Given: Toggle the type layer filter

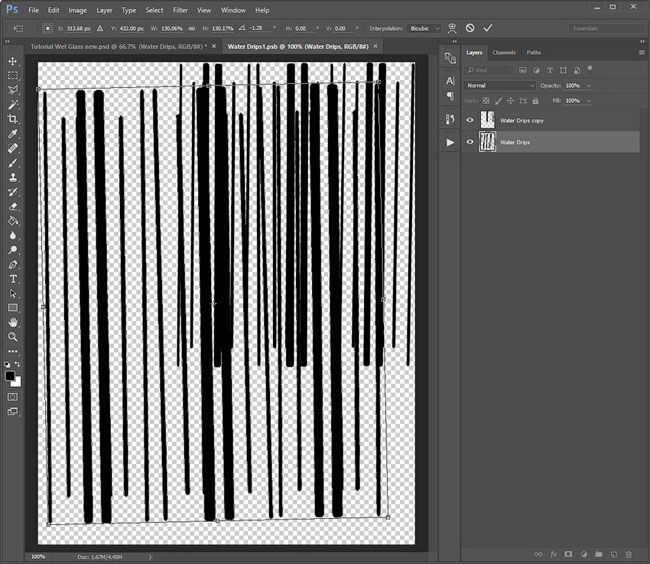Looking at the screenshot, I should 550,70.
